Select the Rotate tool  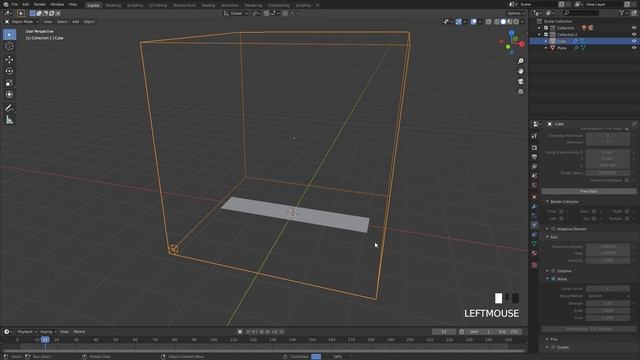[9, 71]
